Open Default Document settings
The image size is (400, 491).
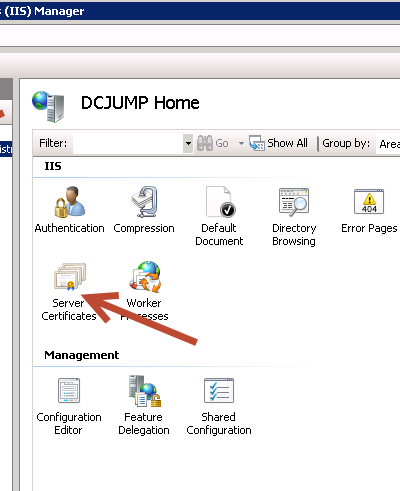(219, 216)
